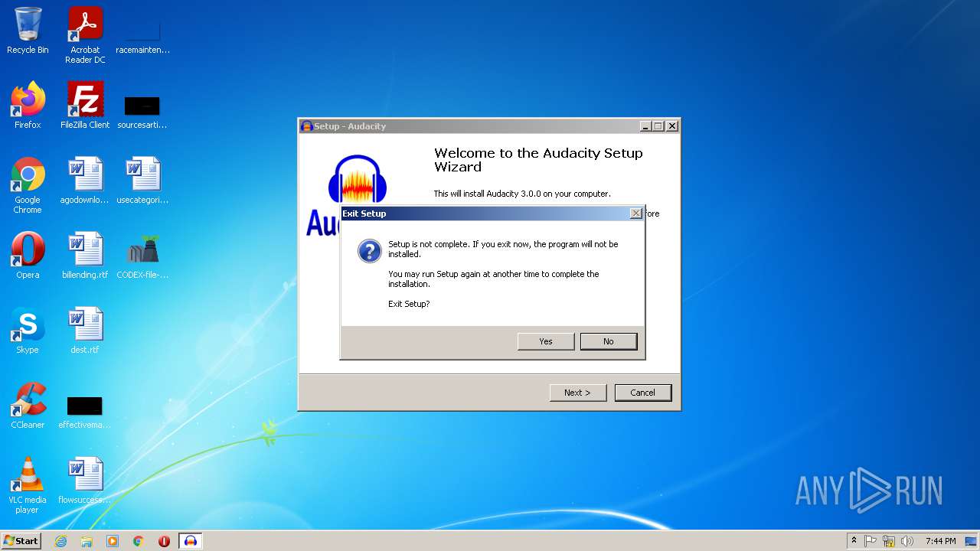Image resolution: width=980 pixels, height=551 pixels.
Task: Click the Audacity setup taskbar button
Action: click(x=191, y=541)
